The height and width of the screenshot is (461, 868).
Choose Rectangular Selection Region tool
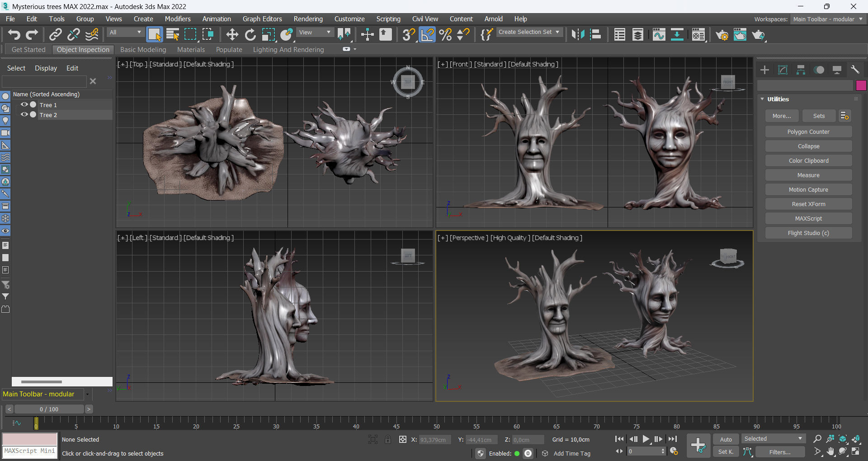pyautogui.click(x=190, y=34)
